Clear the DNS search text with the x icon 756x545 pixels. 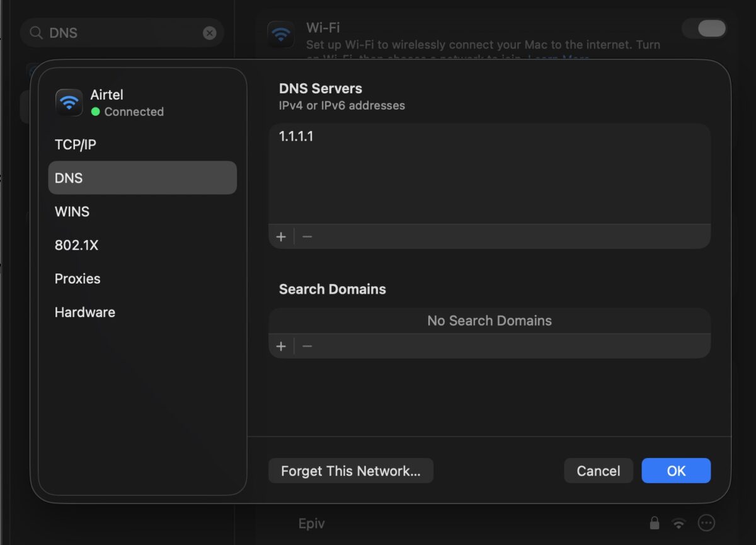(209, 33)
